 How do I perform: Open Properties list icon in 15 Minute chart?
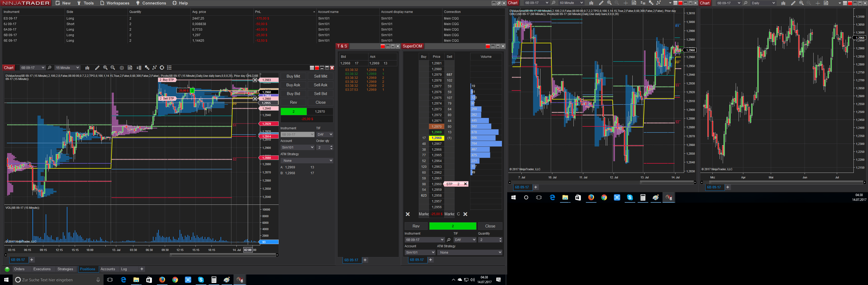pyautogui.click(x=170, y=68)
